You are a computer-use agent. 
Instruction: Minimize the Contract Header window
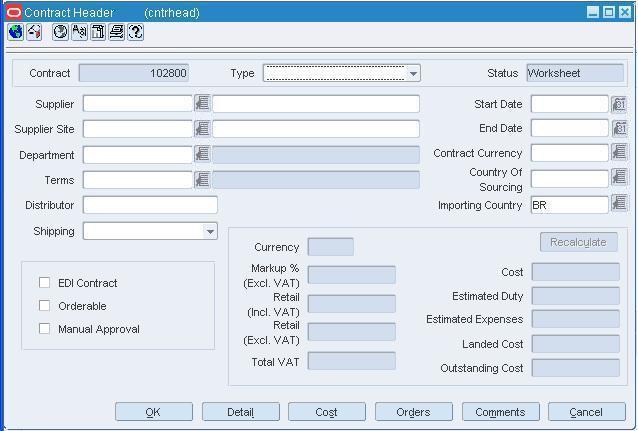click(x=593, y=12)
